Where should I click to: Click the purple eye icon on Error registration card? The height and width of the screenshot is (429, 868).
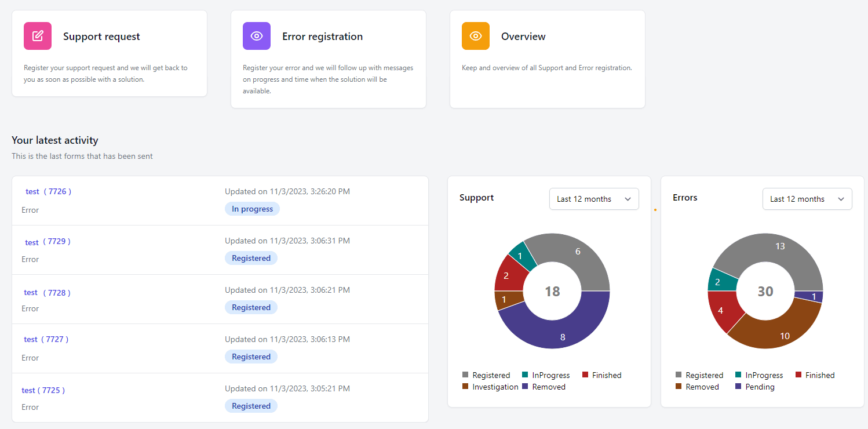click(257, 35)
